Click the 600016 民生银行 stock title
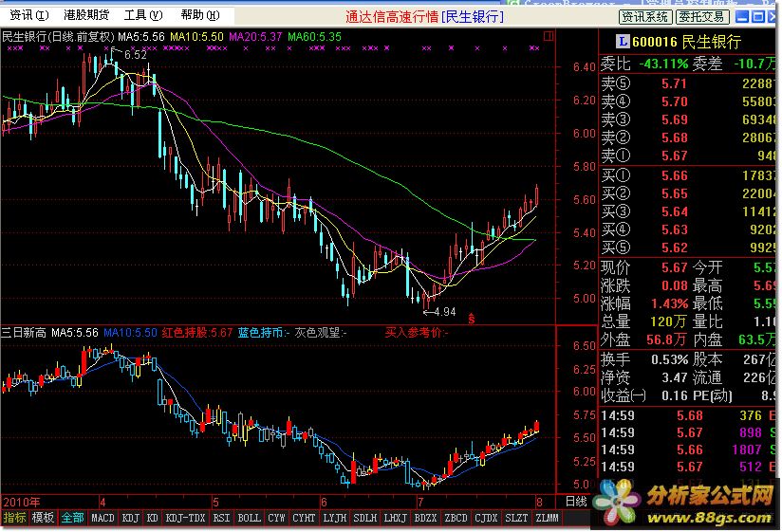Viewport: 782px width, 532px height. [686, 42]
